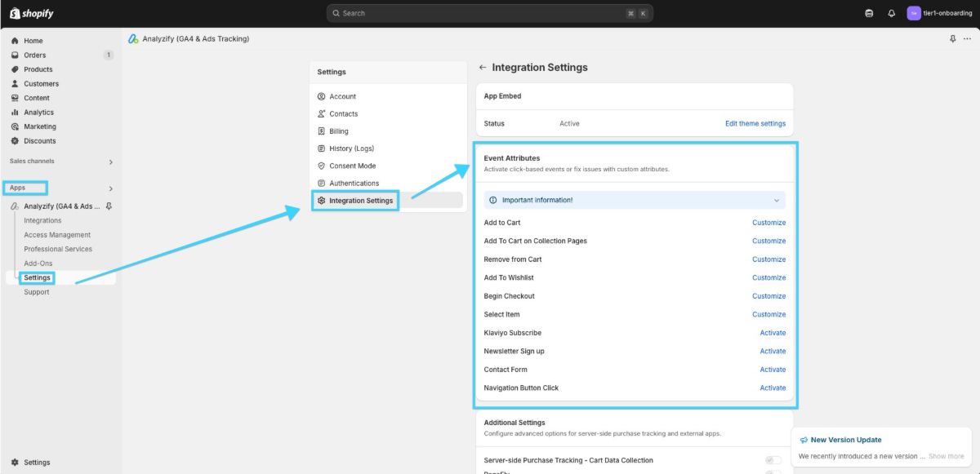Viewport: 980px width, 474px height.
Task: Open the notifications bell
Action: pos(891,13)
